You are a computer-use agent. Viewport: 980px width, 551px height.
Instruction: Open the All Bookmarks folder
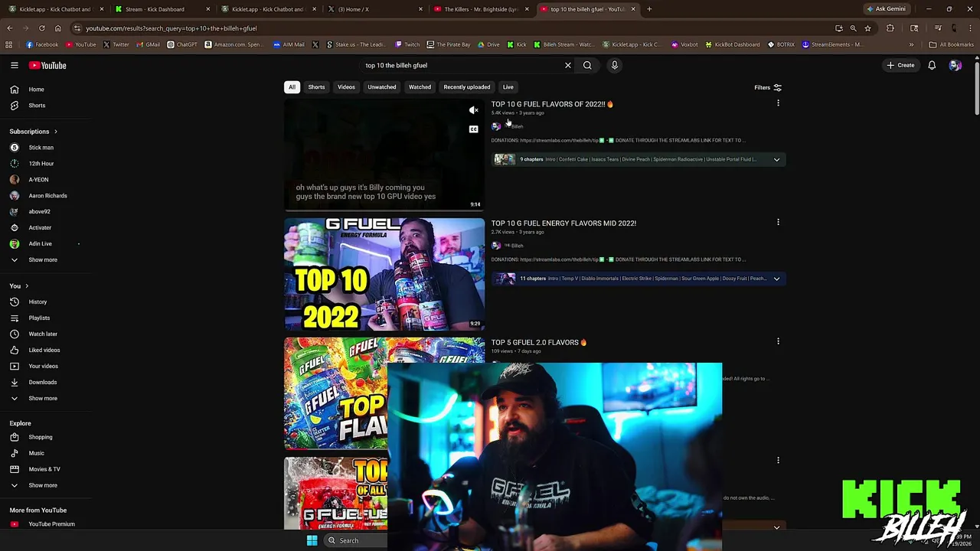coord(951,44)
